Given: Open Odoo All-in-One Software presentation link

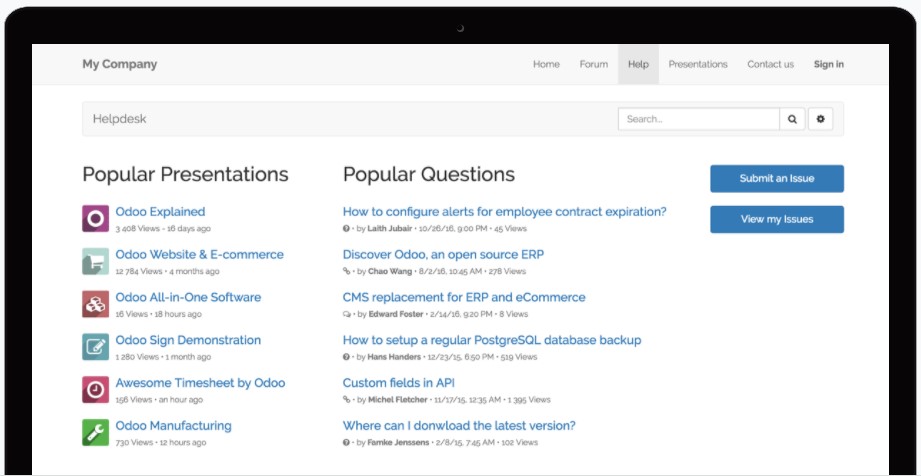Looking at the screenshot, I should click(x=188, y=297).
